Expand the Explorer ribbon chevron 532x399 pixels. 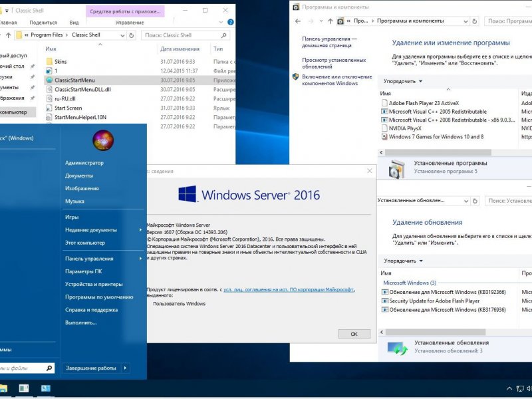221,23
